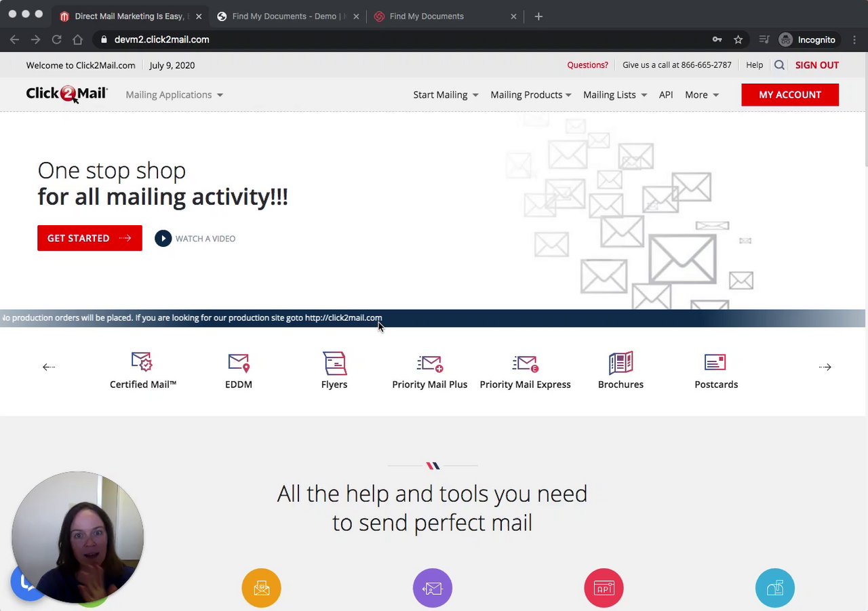The width and height of the screenshot is (868, 611).
Task: Expand the Start Mailing menu
Action: 446,94
